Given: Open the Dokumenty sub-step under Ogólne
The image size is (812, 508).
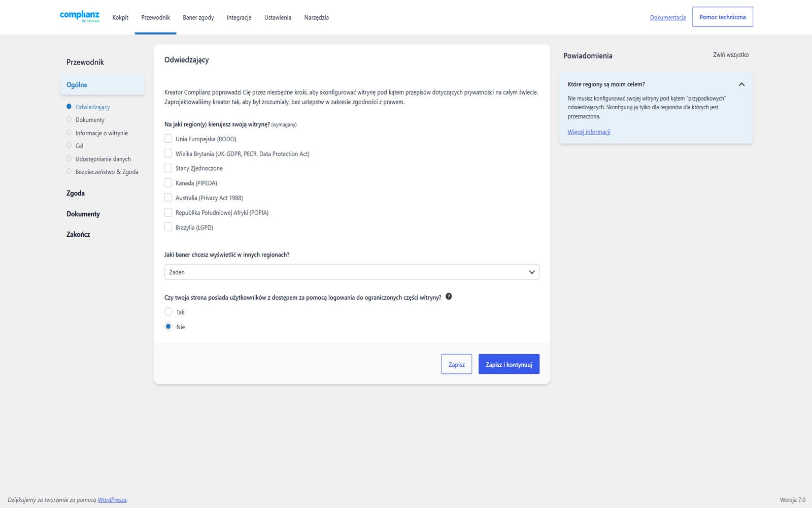Looking at the screenshot, I should [x=90, y=120].
